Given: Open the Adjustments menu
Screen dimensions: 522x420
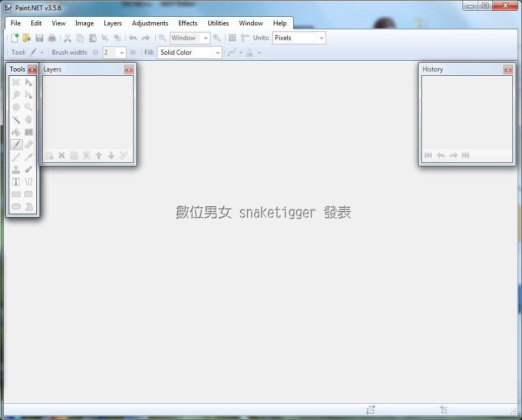Looking at the screenshot, I should [x=150, y=23].
